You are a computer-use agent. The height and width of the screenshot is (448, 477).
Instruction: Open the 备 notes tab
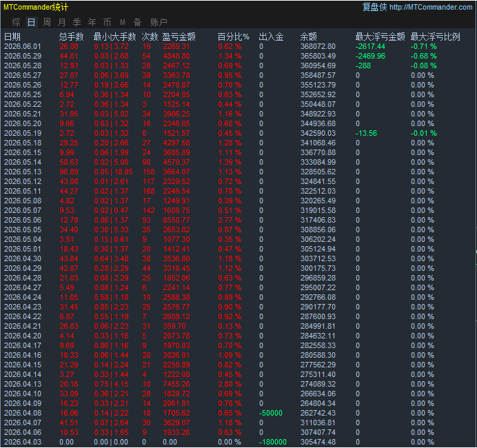coord(137,22)
